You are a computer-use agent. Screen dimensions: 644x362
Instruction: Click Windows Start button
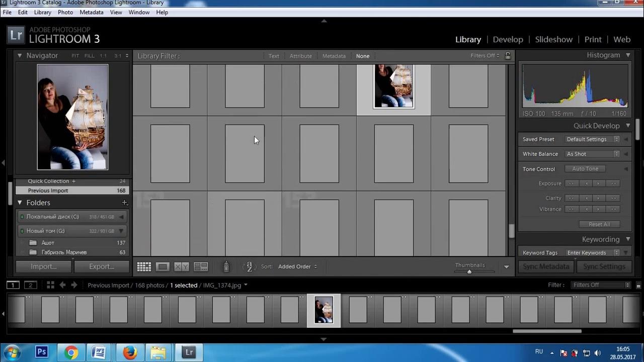(x=12, y=352)
